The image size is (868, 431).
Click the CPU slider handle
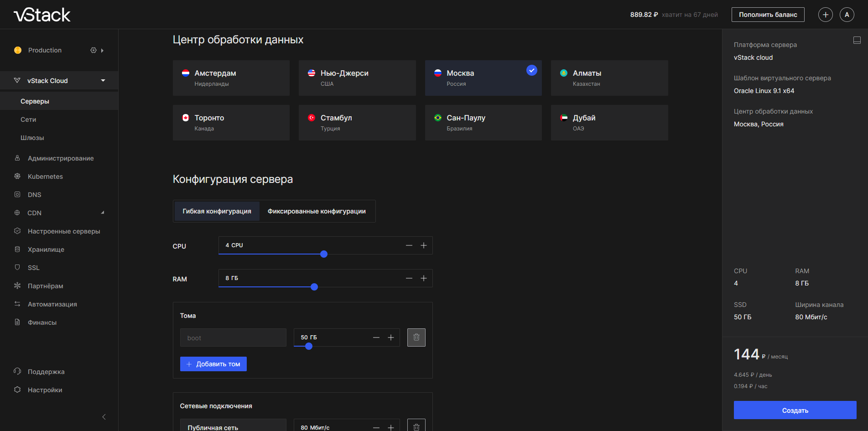point(324,254)
